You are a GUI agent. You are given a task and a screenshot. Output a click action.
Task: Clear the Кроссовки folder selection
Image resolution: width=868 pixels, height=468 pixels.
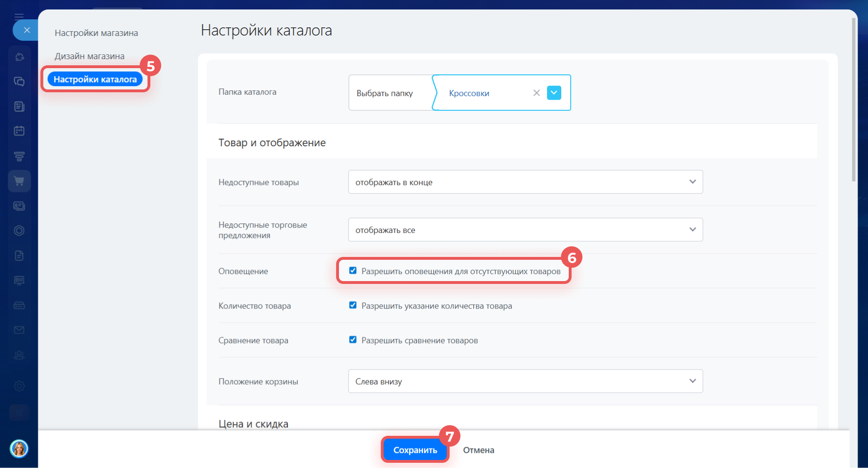[536, 93]
